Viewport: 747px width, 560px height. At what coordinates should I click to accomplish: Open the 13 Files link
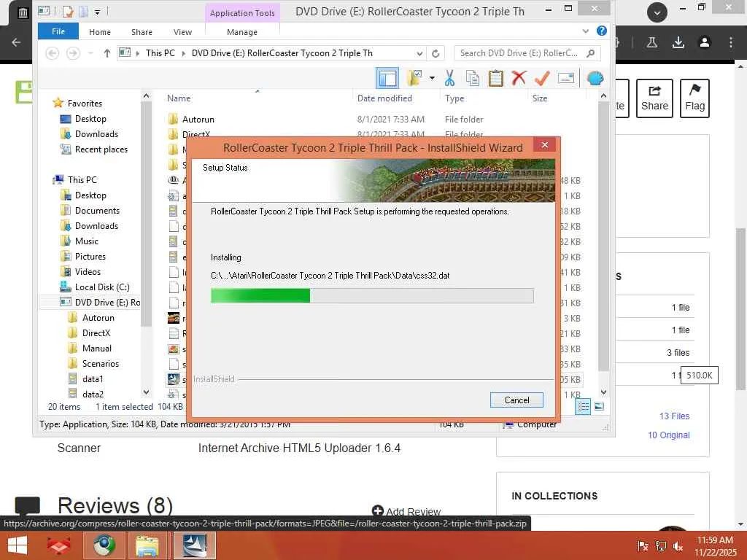674,416
